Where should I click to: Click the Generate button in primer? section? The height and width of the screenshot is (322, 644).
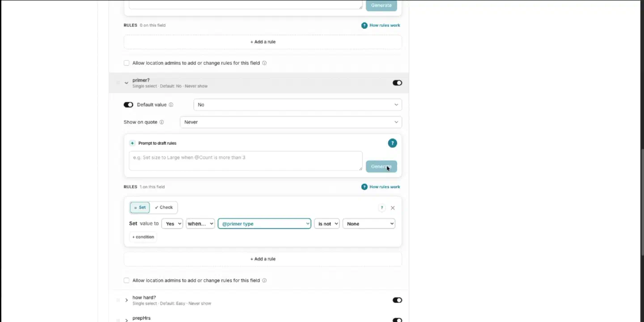tap(381, 167)
